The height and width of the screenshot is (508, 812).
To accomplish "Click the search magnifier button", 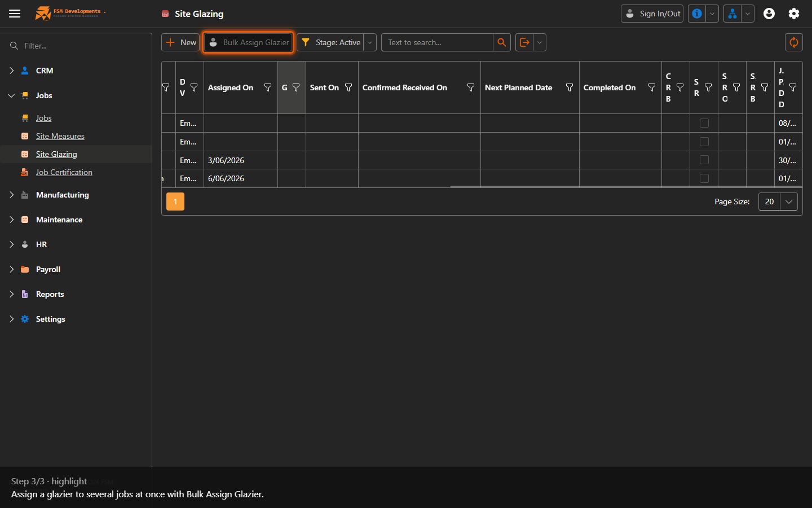I will pos(502,42).
